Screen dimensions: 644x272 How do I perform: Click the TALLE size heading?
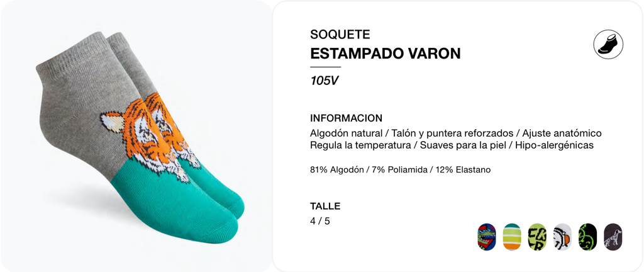click(325, 207)
